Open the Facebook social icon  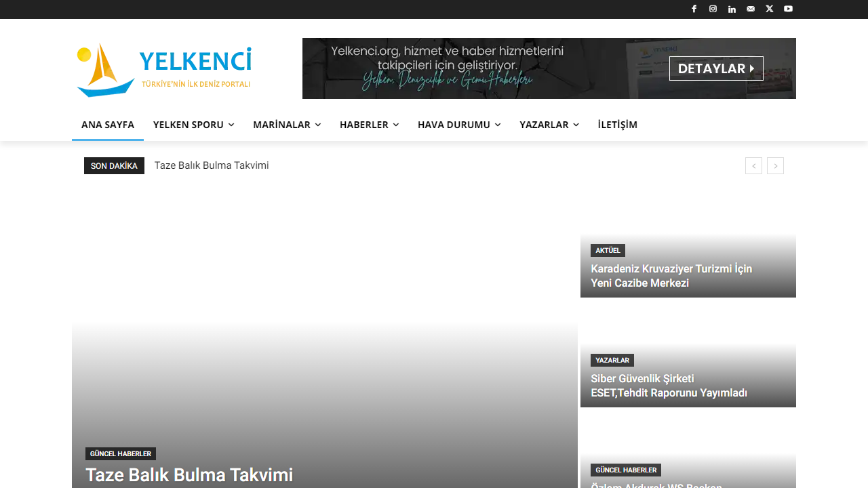point(694,9)
